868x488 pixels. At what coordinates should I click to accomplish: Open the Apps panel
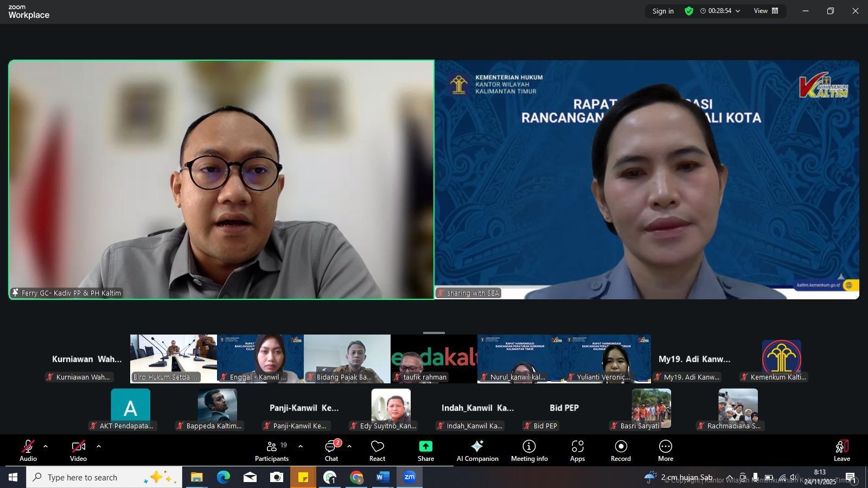(x=577, y=451)
